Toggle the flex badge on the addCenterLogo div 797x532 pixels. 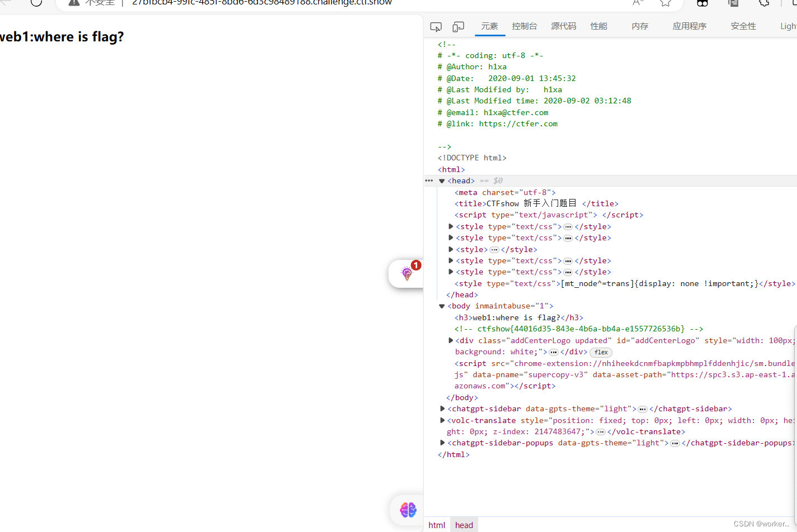[x=600, y=352]
